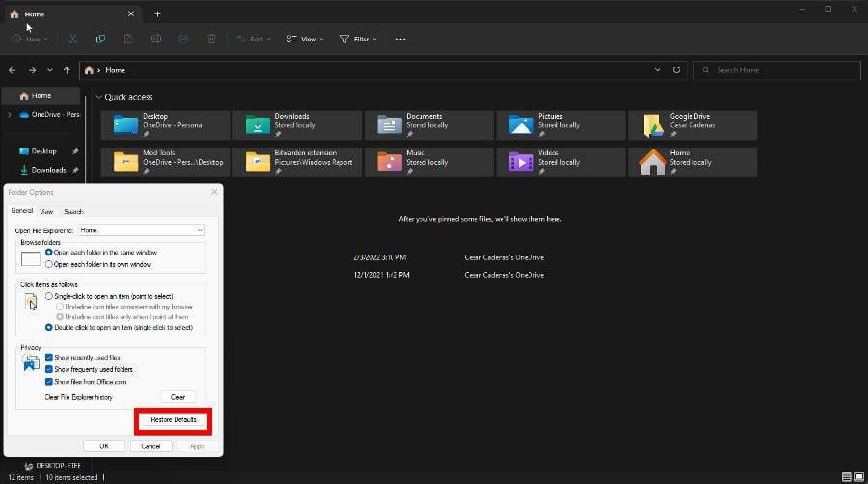Screen dimensions: 868x484
Task: Open the Pictures quick access folder tile
Action: coord(560,125)
